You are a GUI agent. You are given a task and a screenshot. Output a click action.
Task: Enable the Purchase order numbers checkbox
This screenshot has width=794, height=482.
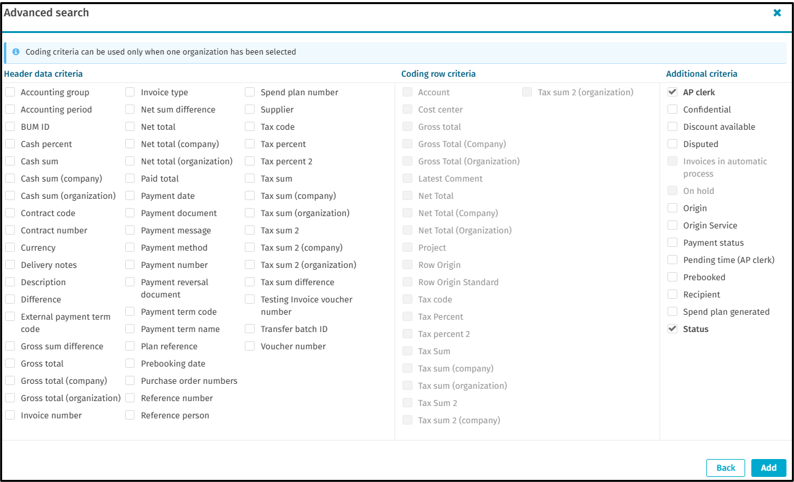tap(130, 381)
